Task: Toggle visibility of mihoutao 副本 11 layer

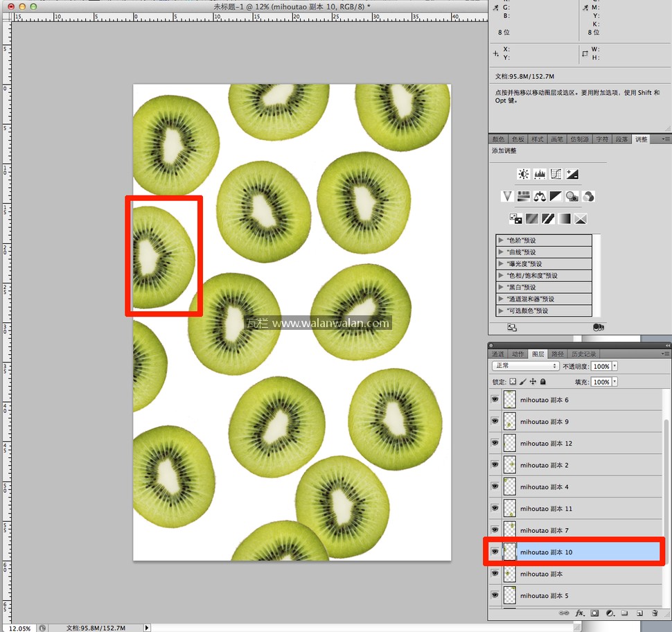Action: [495, 509]
